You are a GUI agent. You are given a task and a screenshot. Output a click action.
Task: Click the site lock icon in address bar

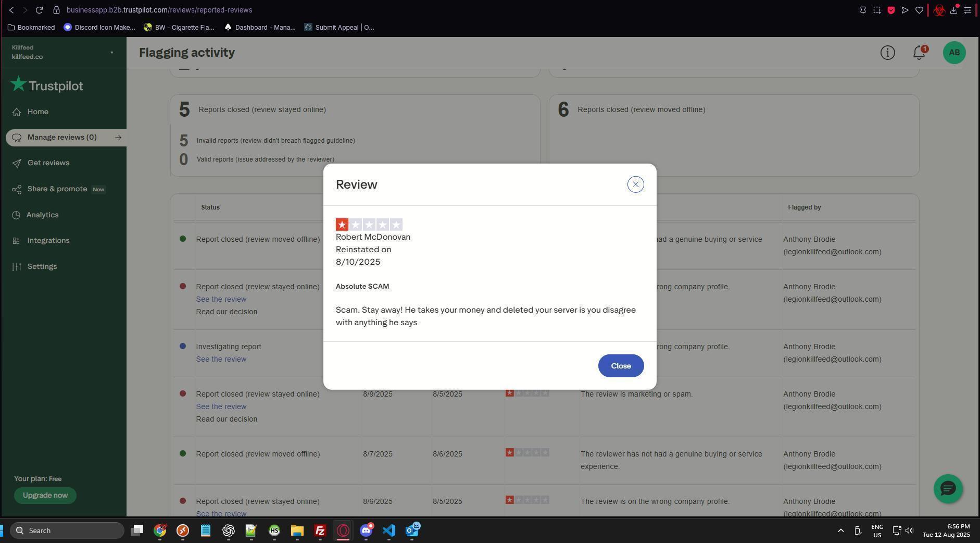[56, 10]
